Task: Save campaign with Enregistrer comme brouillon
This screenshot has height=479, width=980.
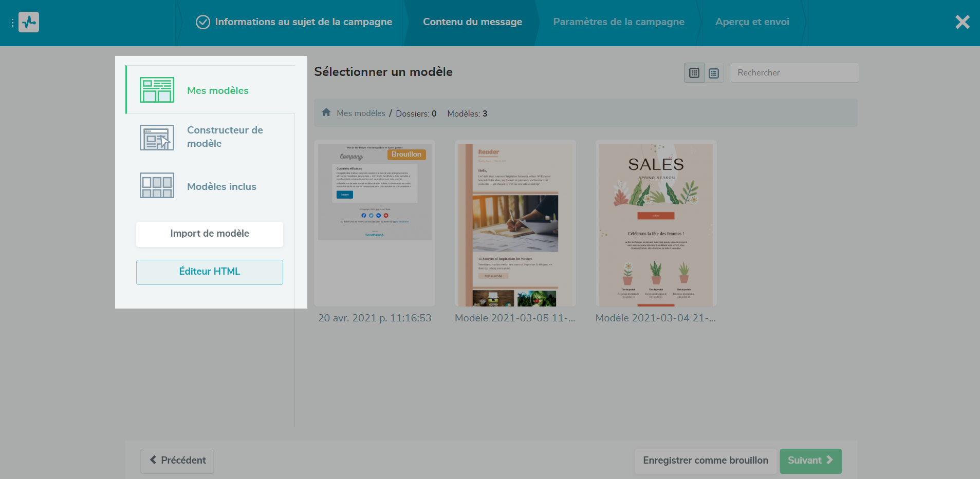Action: point(705,461)
